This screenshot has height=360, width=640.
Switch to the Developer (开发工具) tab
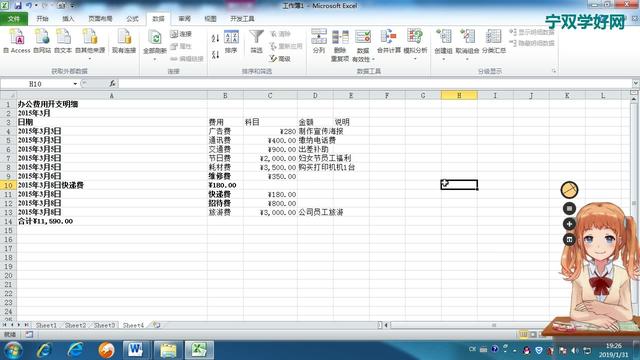click(x=242, y=19)
